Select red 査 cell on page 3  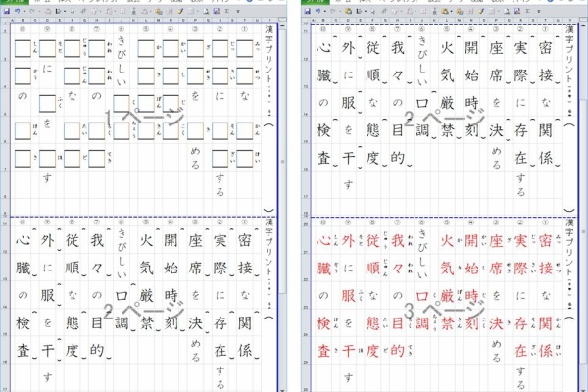(323, 351)
